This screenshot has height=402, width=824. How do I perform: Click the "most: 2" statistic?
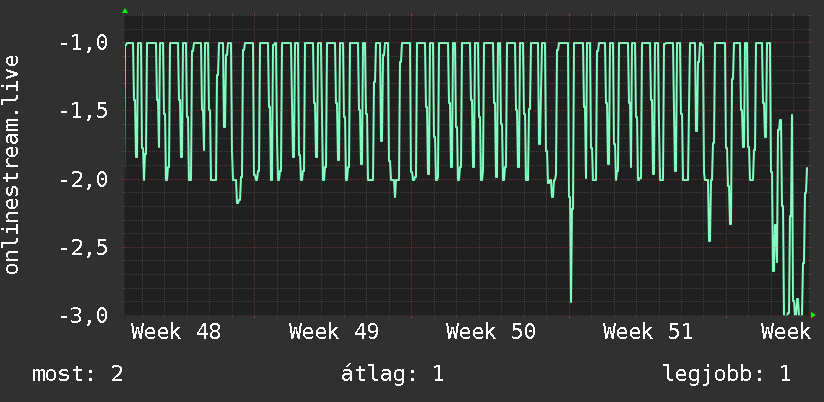[78, 374]
